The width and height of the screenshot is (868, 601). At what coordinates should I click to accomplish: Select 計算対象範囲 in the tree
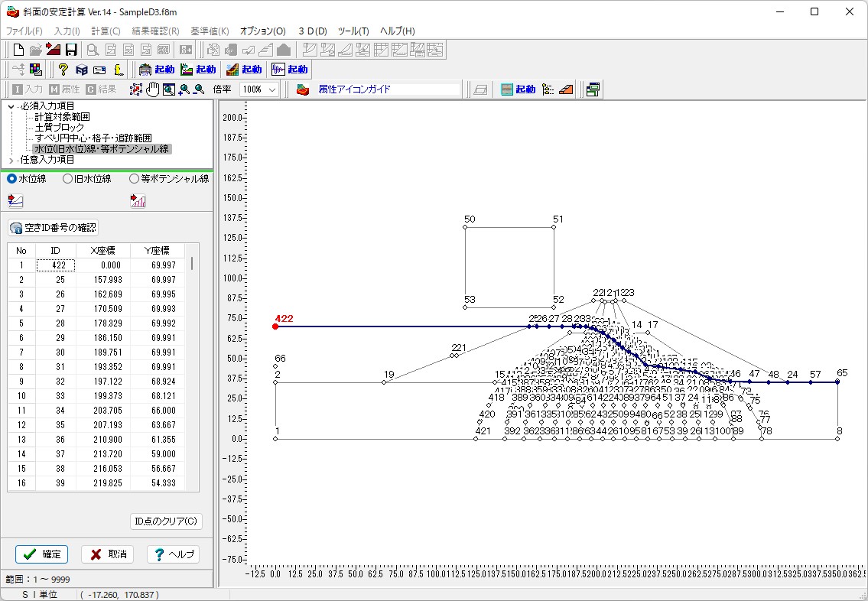tap(62, 117)
